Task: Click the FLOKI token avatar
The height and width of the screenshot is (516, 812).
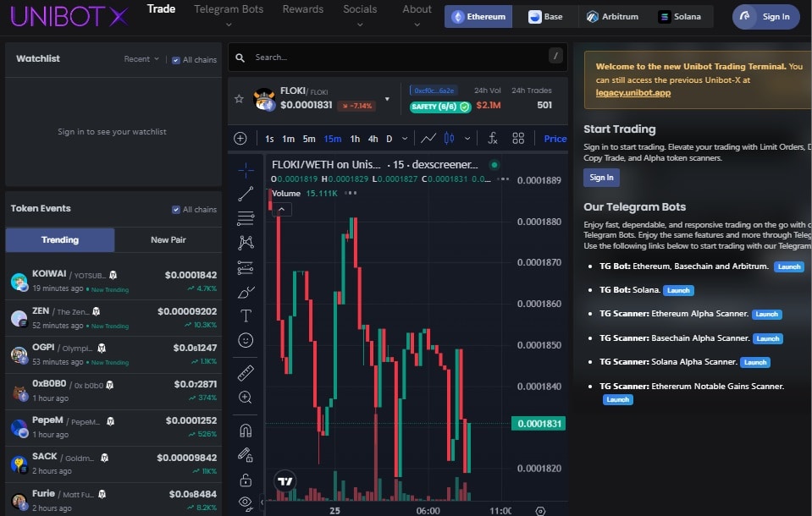Action: tap(264, 99)
